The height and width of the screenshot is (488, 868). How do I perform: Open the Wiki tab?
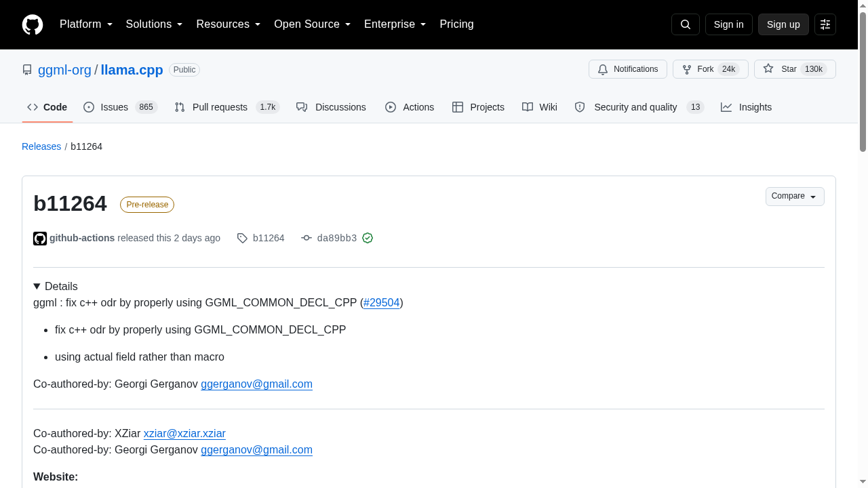tap(540, 107)
